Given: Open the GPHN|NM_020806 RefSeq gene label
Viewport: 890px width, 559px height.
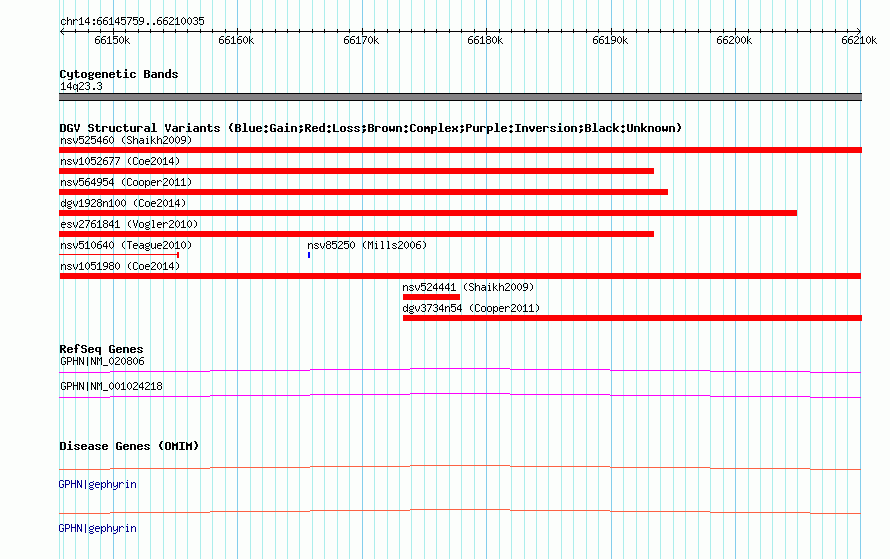Looking at the screenshot, I should (x=102, y=361).
